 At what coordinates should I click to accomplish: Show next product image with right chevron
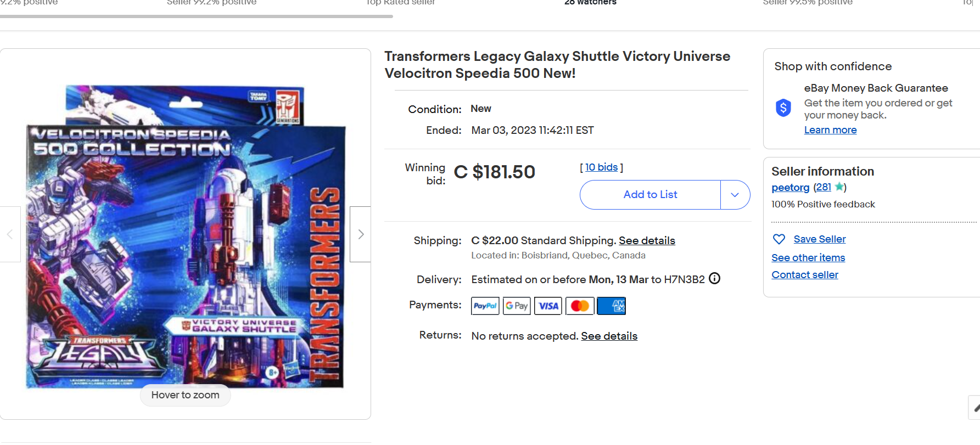(361, 234)
